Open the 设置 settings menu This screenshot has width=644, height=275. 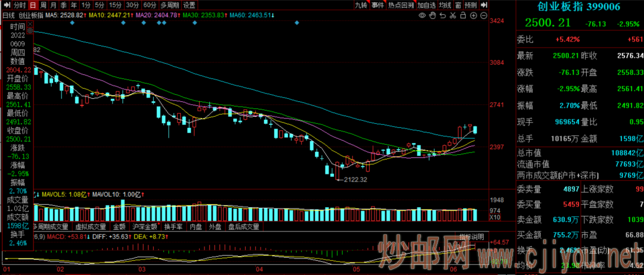pos(190,5)
